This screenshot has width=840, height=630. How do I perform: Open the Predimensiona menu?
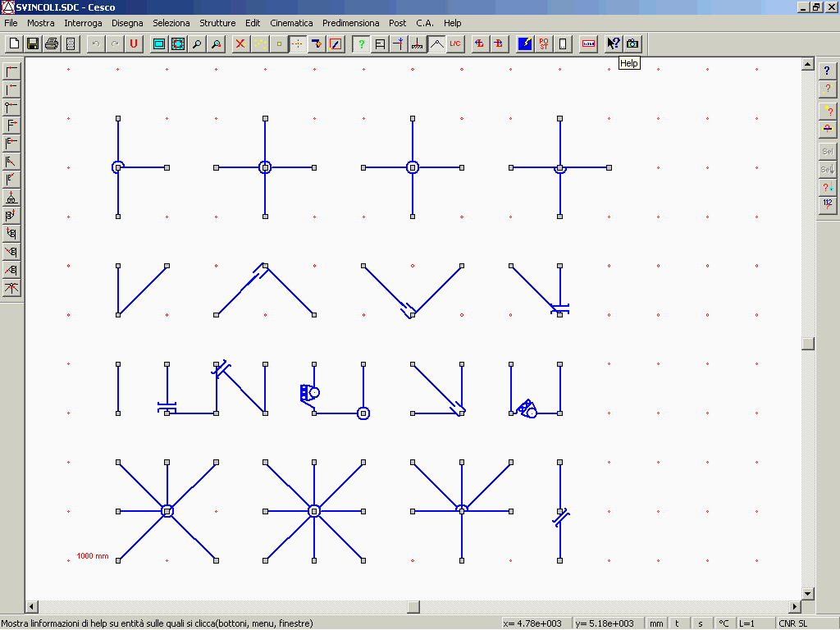point(350,23)
